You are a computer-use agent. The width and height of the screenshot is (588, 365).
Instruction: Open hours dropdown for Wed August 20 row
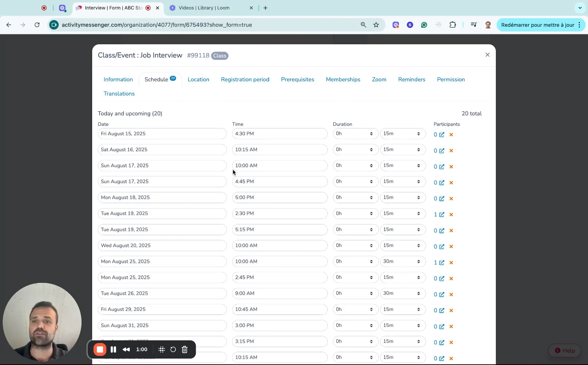pos(355,245)
